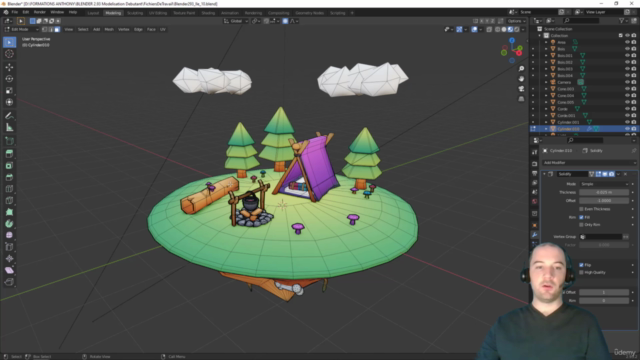Screen dimensions: 640x360
Task: Select the Transform tool
Action: pyautogui.click(x=9, y=102)
